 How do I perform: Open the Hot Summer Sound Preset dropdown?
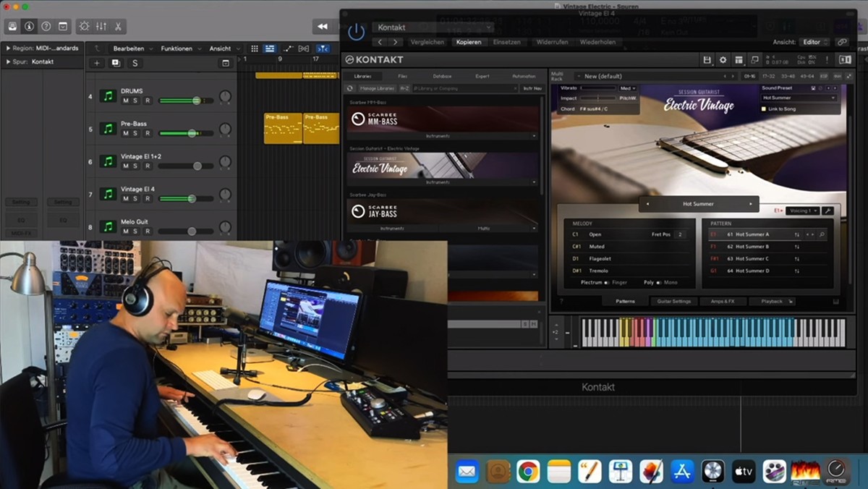tap(799, 98)
